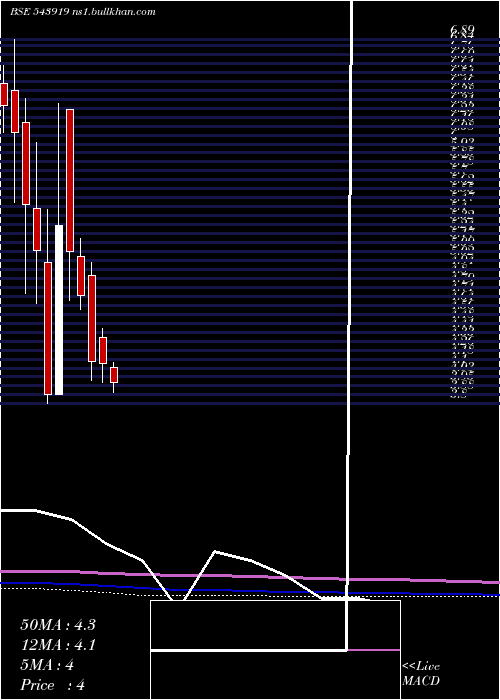Click the BSE 548919 ns1.bullkhan.com title text

[x=83, y=12]
